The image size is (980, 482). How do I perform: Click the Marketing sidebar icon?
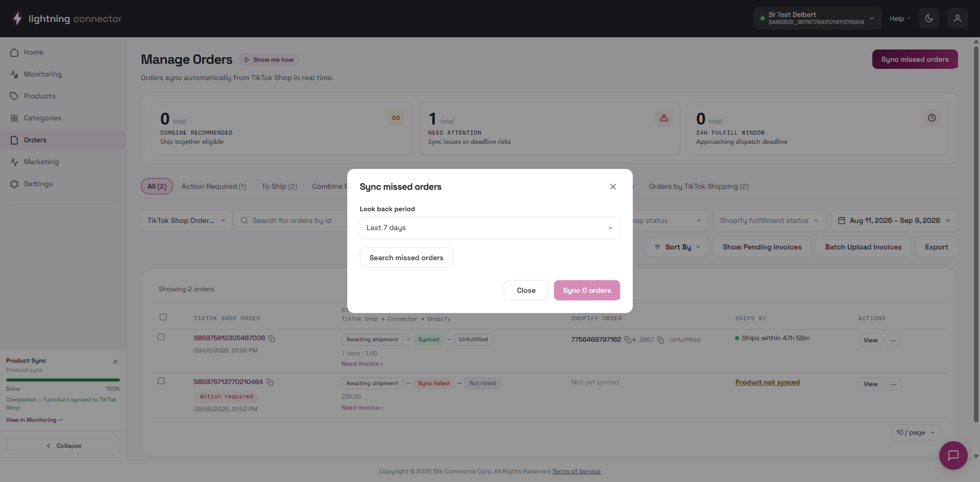click(x=14, y=162)
